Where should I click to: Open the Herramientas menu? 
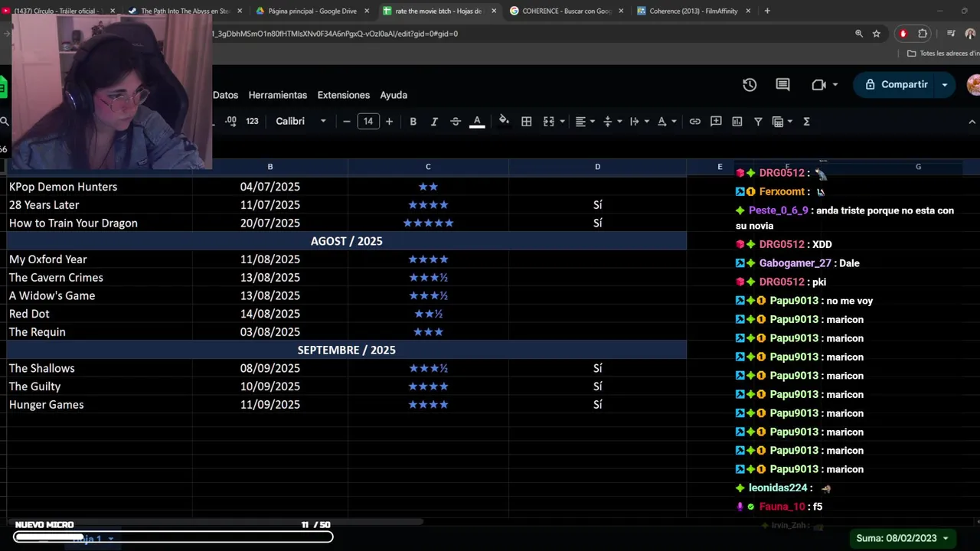click(x=277, y=95)
